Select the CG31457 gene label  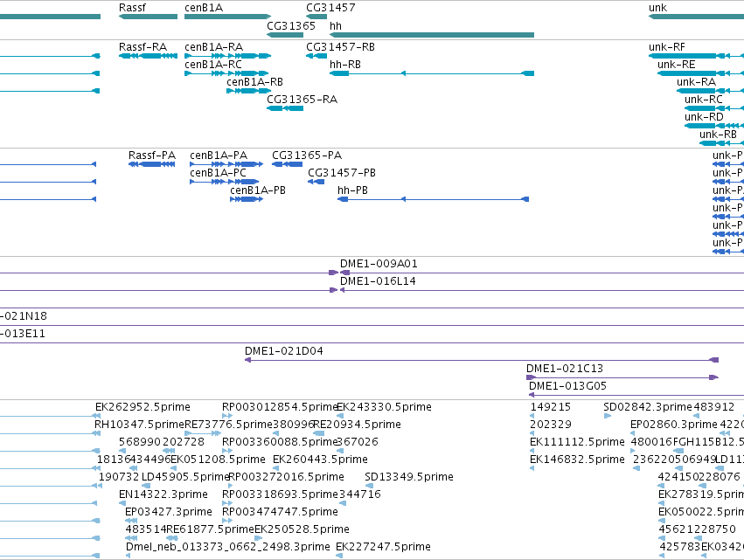point(330,8)
